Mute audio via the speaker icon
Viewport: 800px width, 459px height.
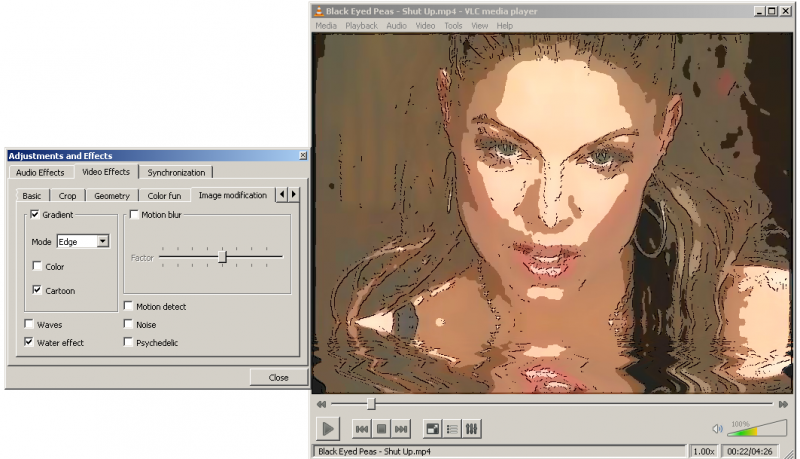click(717, 429)
